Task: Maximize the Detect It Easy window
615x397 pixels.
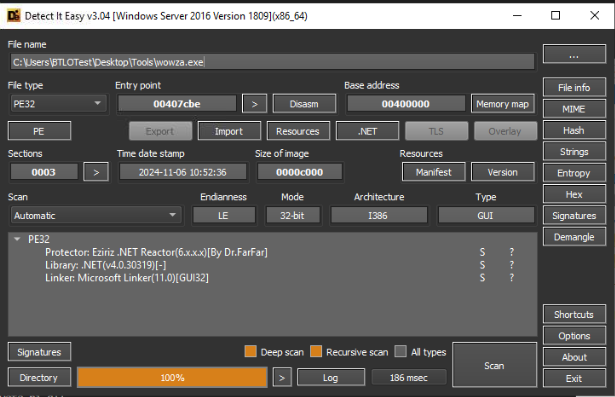Action: coord(555,16)
